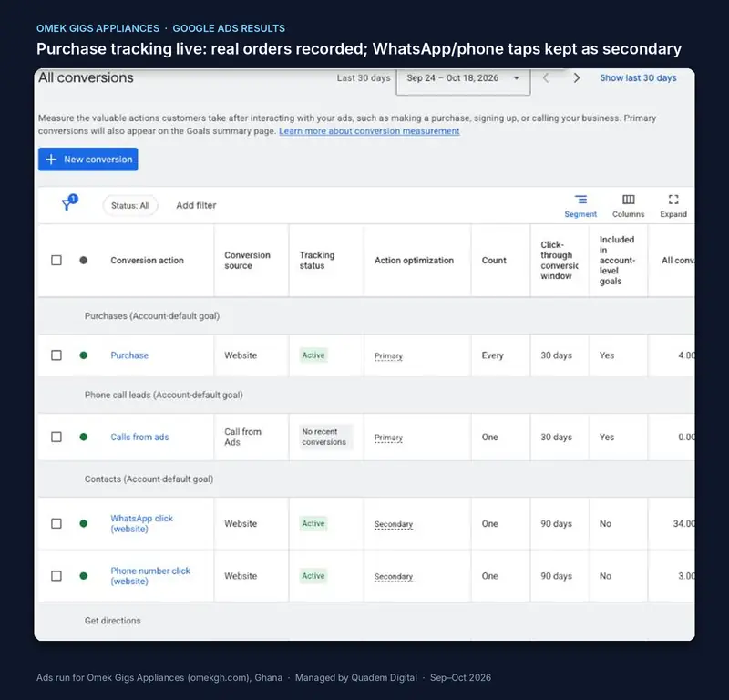Open Secondary optimization for WhatsApp click

coord(394,524)
